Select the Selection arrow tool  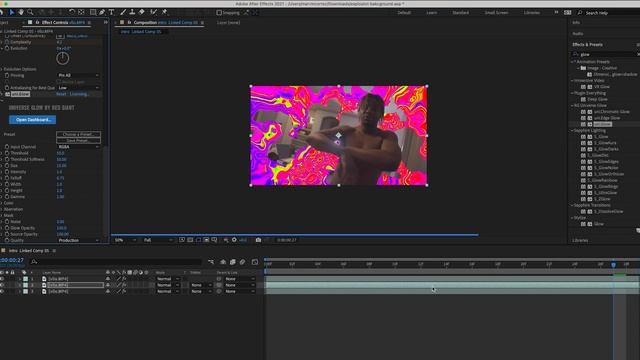[11, 13]
